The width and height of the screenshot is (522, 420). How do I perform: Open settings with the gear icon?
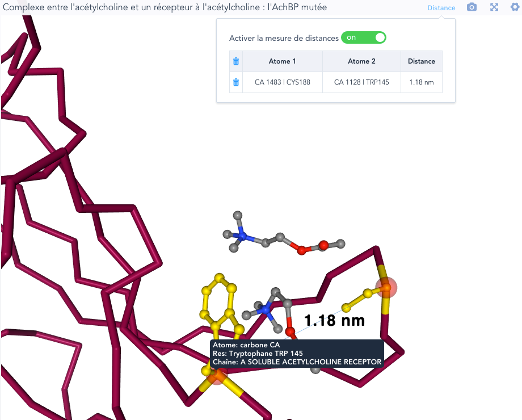515,7
